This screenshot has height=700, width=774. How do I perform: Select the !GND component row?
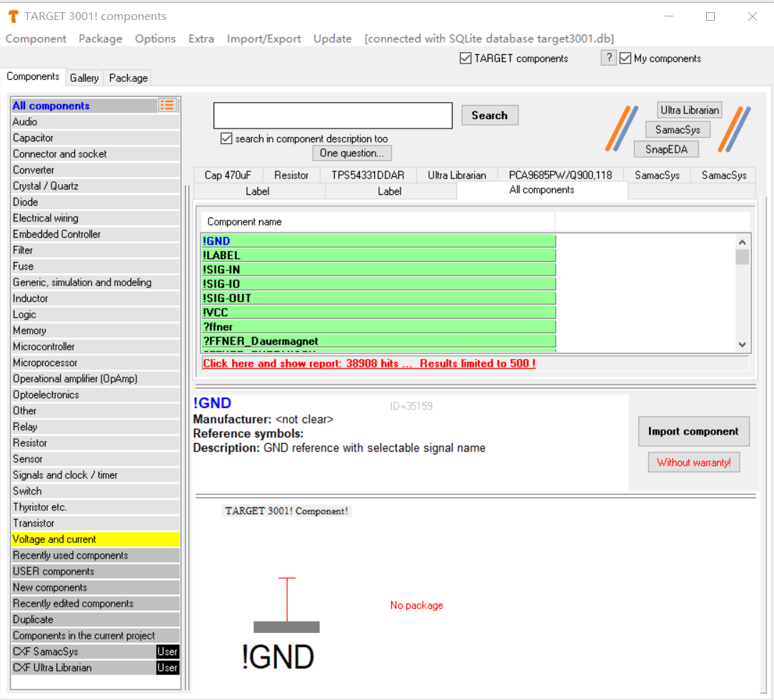tap(378, 241)
